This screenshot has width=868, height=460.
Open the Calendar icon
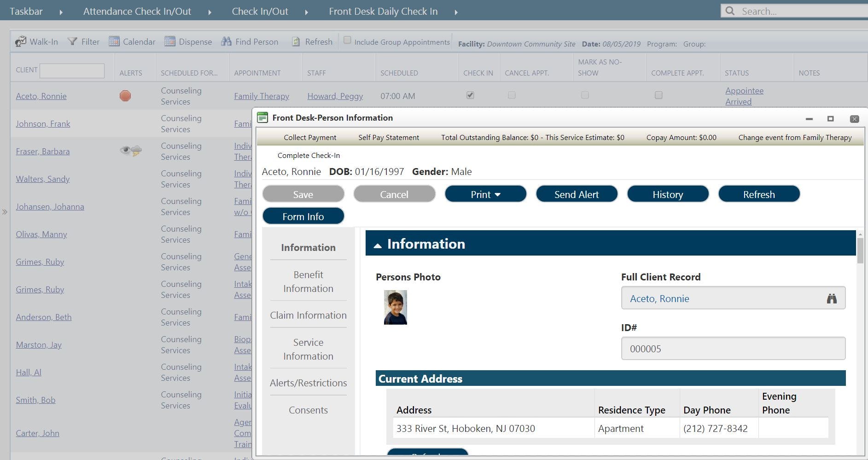coord(114,41)
